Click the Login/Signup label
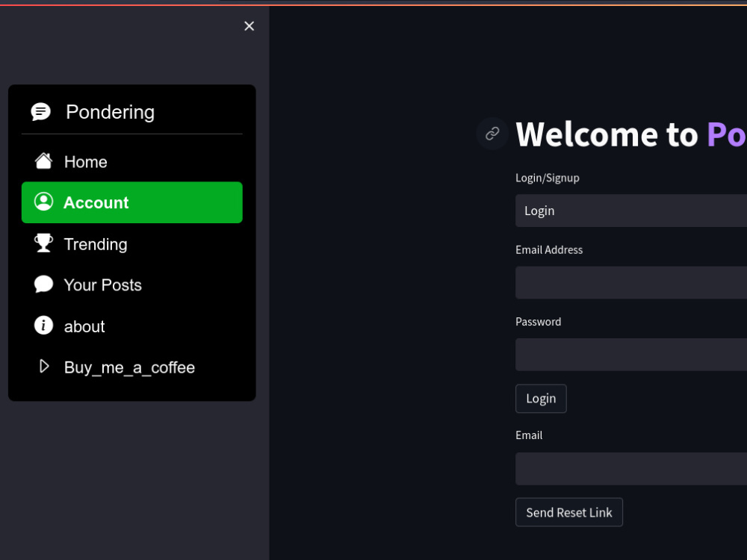The height and width of the screenshot is (560, 747). (548, 178)
